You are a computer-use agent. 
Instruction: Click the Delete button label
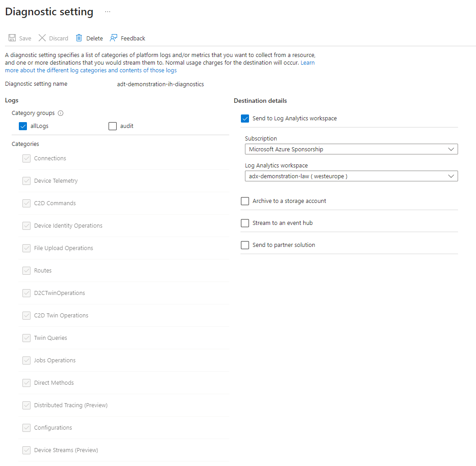tap(94, 39)
